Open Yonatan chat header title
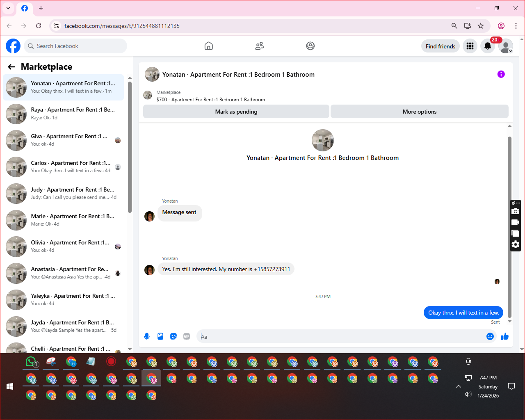The width and height of the screenshot is (525, 420). click(238, 75)
